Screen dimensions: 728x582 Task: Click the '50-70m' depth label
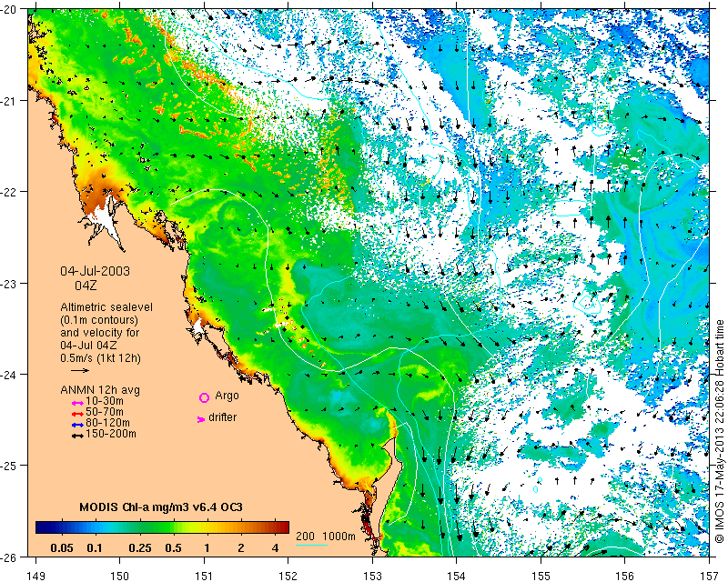click(x=105, y=412)
